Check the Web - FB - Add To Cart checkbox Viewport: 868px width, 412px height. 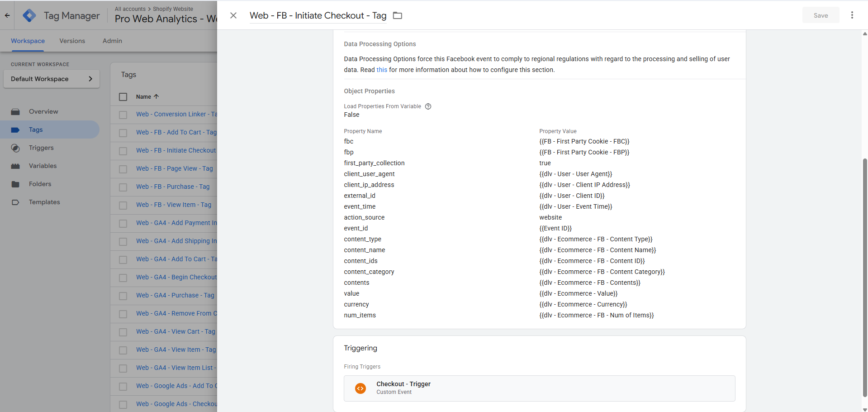[123, 133]
